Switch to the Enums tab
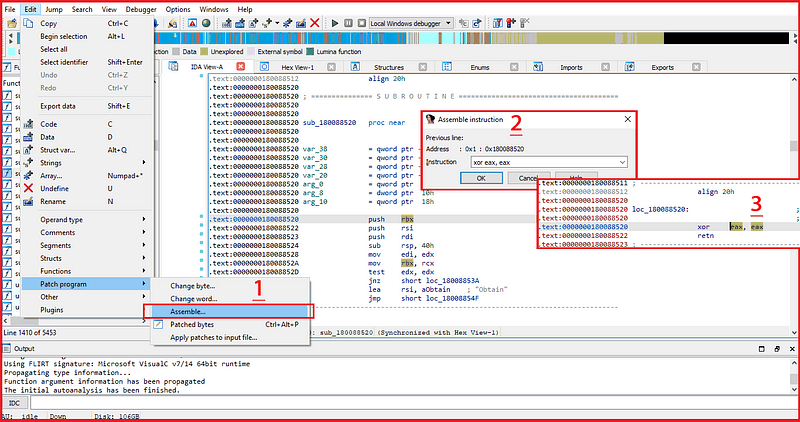 (480, 67)
